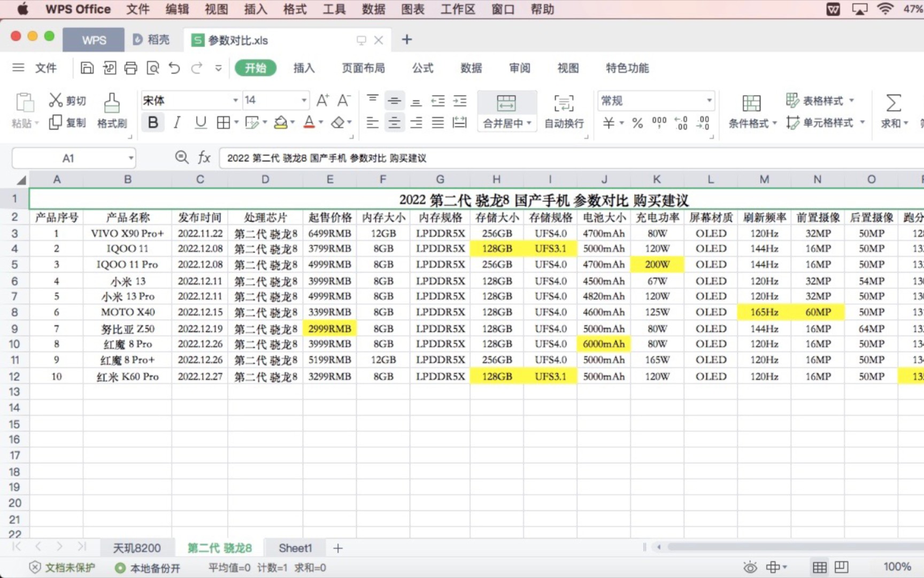Open the quick toolbar customize dropdown arrow
924x578 pixels.
[218, 68]
